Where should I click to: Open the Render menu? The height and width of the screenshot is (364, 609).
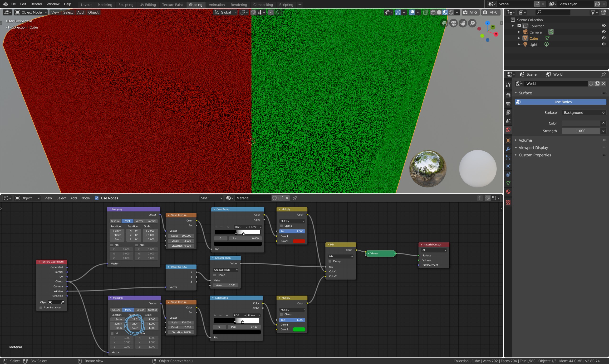(x=36, y=4)
